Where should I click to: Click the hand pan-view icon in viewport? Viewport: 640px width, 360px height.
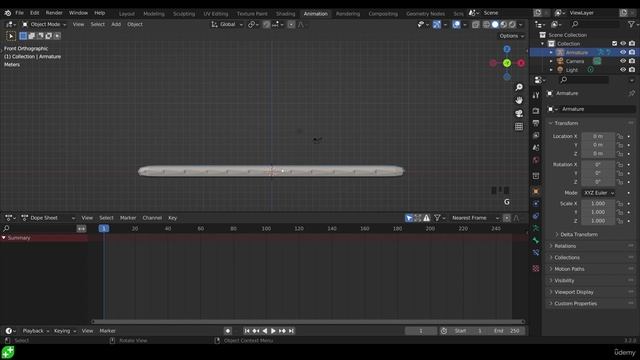click(519, 100)
